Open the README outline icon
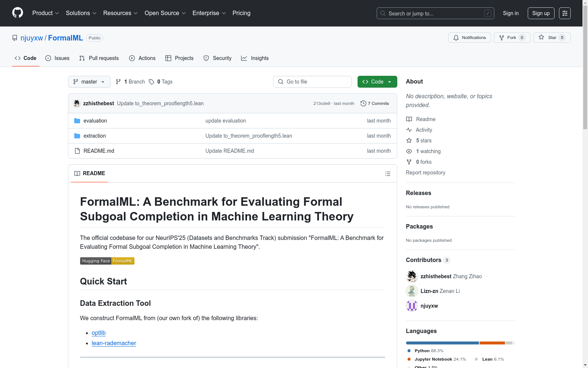Image resolution: width=588 pixels, height=368 pixels. [x=387, y=174]
